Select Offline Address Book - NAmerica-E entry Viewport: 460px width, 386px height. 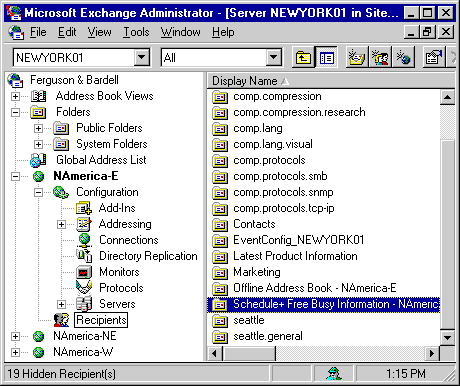click(x=315, y=288)
